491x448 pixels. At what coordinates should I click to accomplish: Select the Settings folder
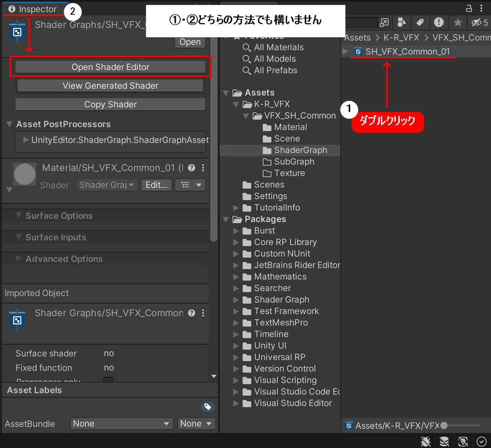click(270, 196)
